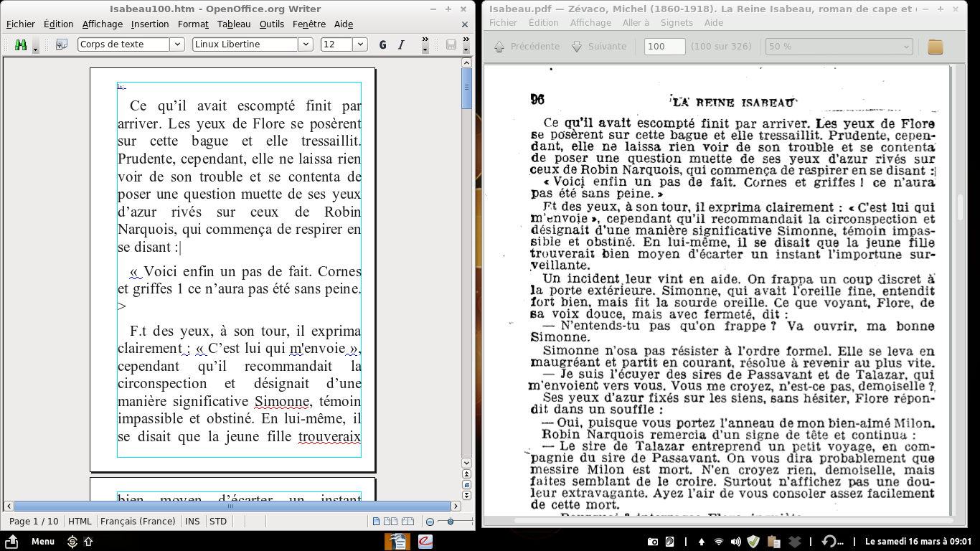Click the show desktop icon left of Menu
980x551 pixels.
point(12,542)
